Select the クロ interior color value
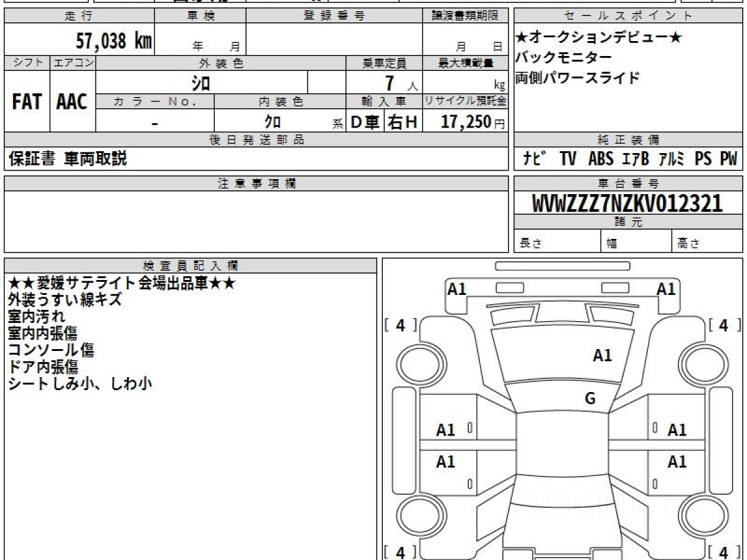 click(x=272, y=122)
